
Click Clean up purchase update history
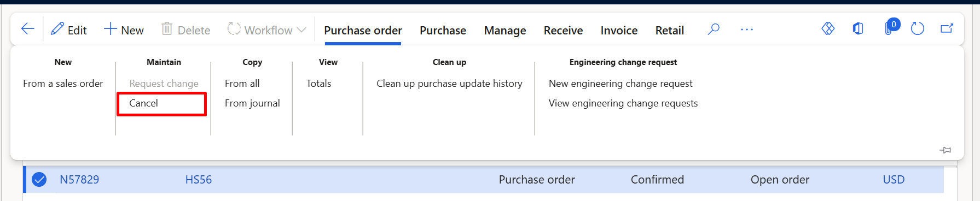[x=449, y=84]
